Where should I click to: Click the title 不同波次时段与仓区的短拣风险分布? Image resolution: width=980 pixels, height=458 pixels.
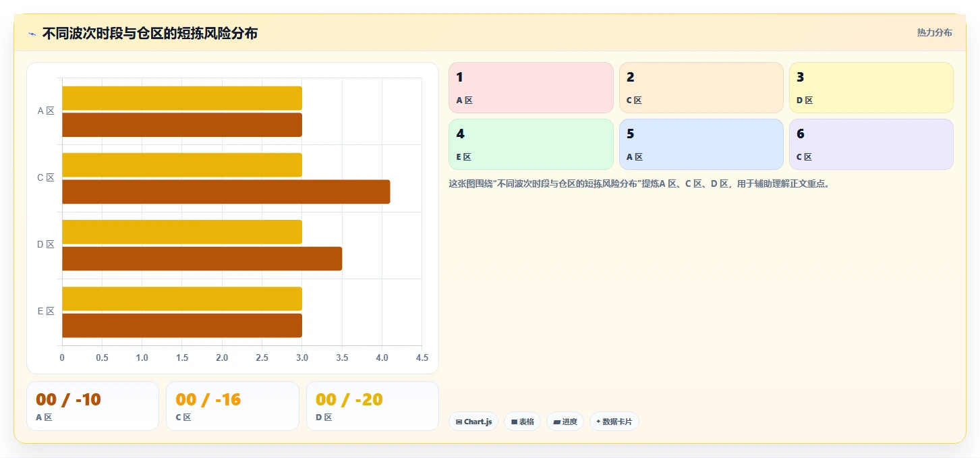(x=150, y=33)
